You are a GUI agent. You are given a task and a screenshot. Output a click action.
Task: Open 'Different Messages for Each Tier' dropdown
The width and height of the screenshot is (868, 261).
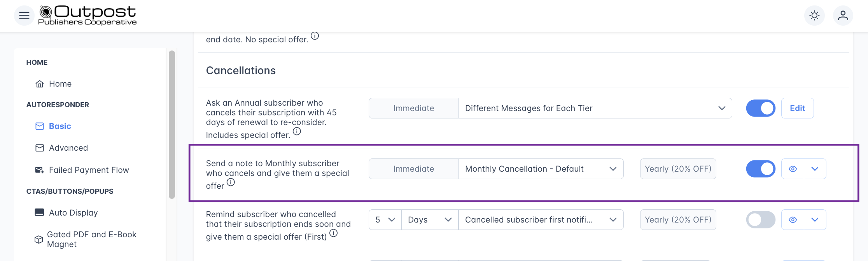pos(595,108)
